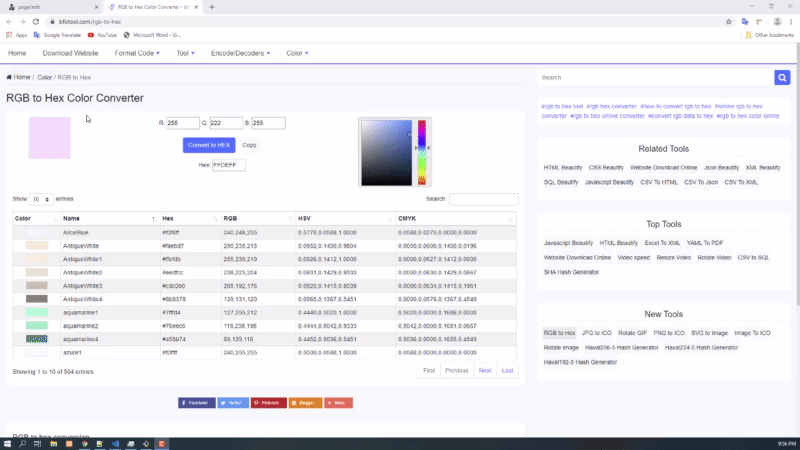Click the rainbow hue slider strip
The width and height of the screenshot is (800, 450).
tap(422, 150)
